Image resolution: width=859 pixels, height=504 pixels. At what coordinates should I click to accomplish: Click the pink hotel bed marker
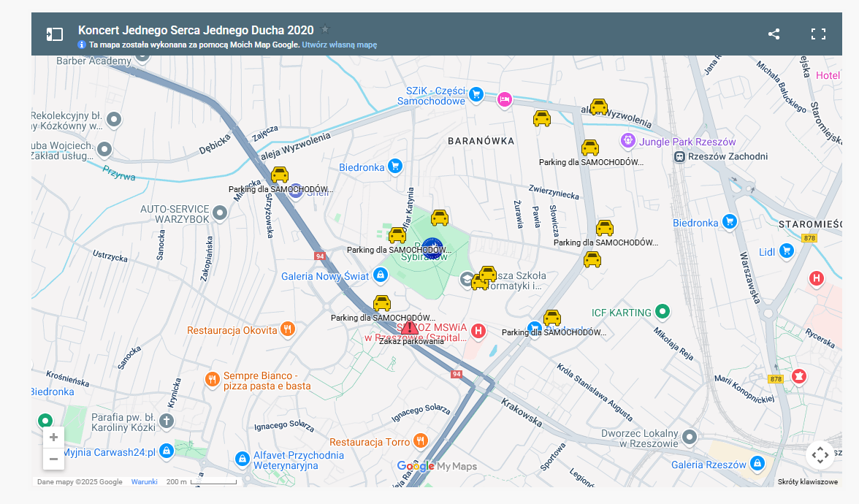[x=505, y=99]
